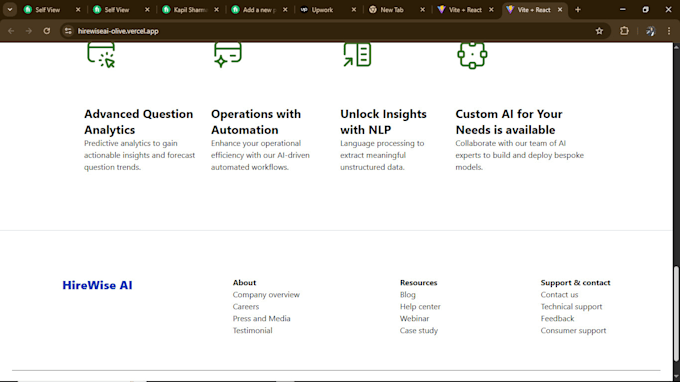Click the Operations with Automation heading
680x382 pixels.
(x=256, y=122)
